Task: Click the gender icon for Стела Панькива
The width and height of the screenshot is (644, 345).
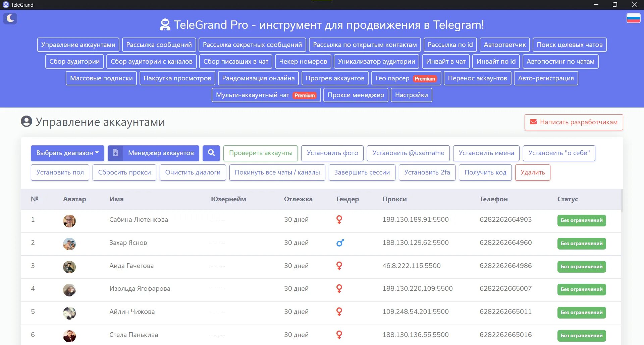Action: pyautogui.click(x=339, y=335)
